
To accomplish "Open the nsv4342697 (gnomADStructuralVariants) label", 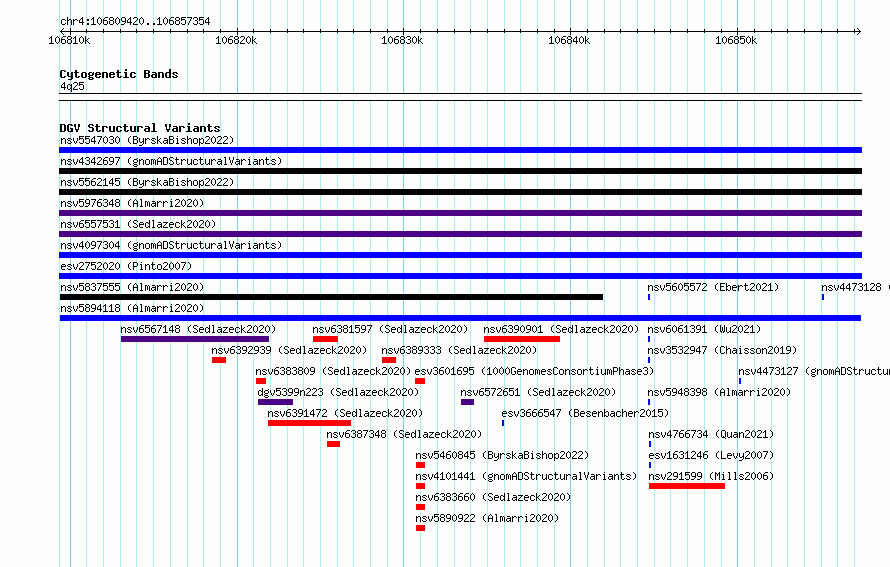I will click(x=171, y=161).
